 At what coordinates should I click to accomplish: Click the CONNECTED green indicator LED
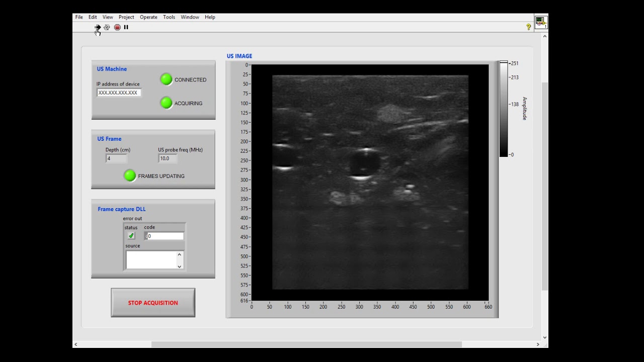166,79
